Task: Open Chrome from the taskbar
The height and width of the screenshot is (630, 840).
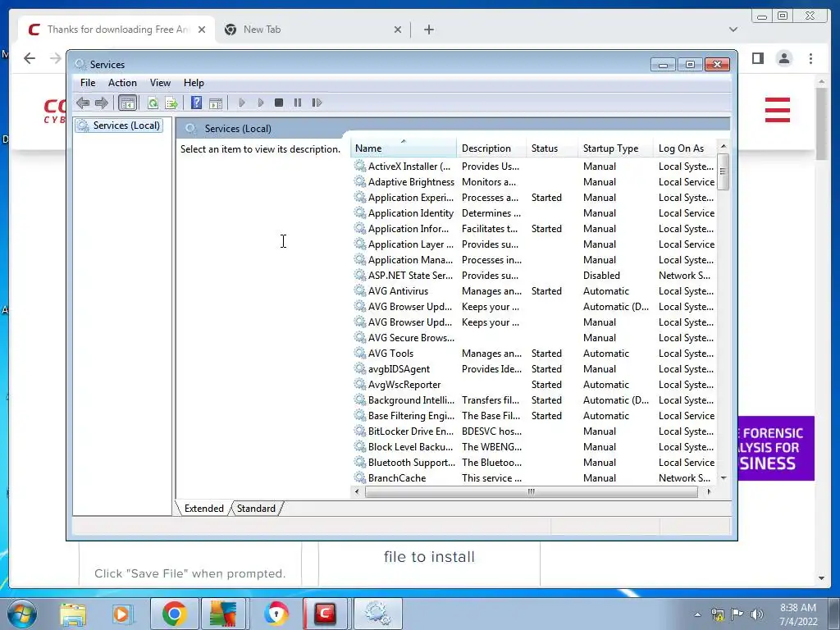Action: click(x=174, y=614)
